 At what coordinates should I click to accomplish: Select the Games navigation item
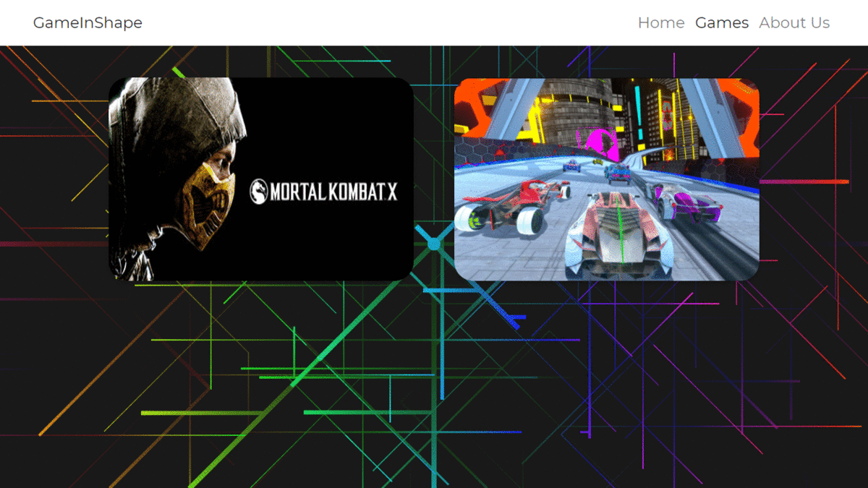point(722,22)
